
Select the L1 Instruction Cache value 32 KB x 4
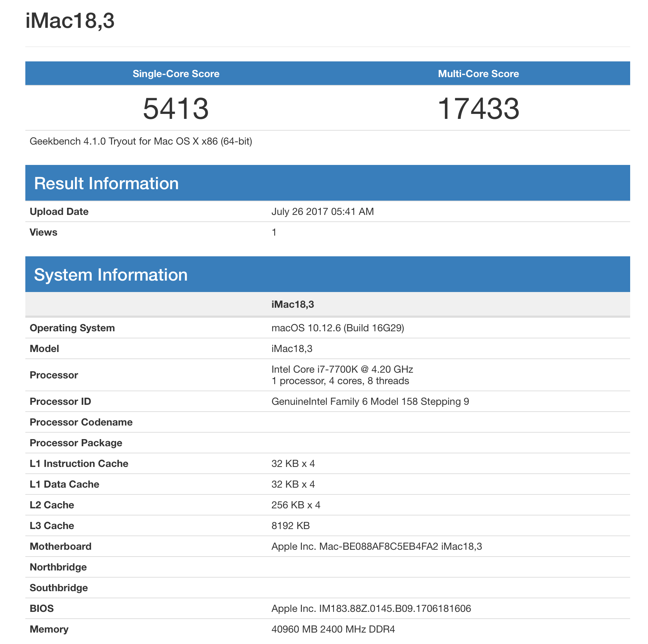293,463
